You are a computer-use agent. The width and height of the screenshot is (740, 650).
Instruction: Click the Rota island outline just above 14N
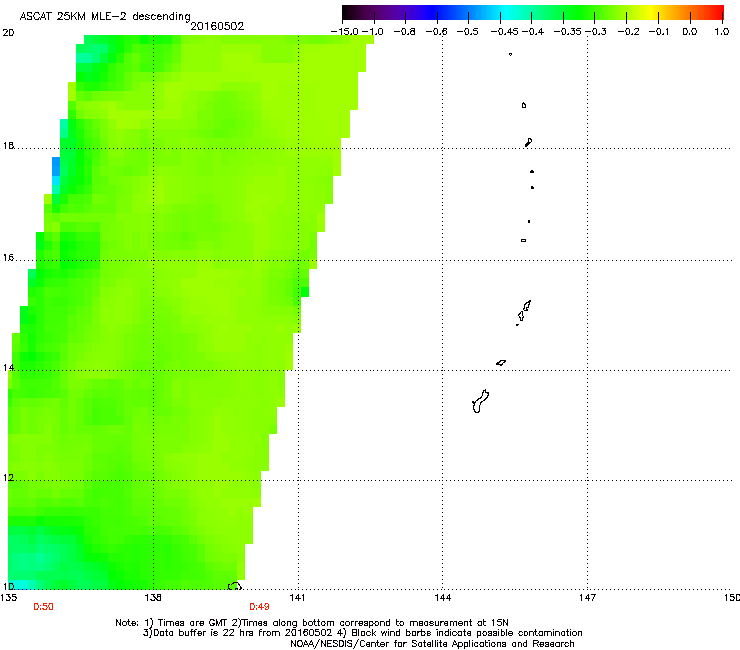pos(501,363)
